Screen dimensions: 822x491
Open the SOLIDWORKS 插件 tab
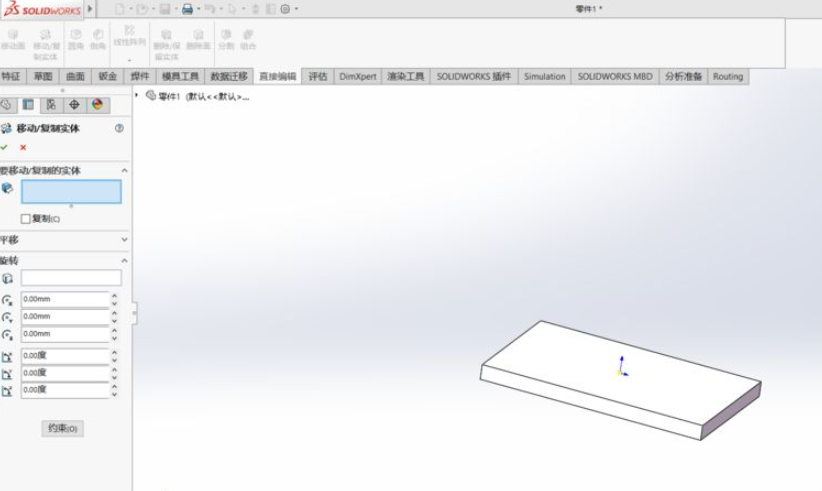[474, 77]
